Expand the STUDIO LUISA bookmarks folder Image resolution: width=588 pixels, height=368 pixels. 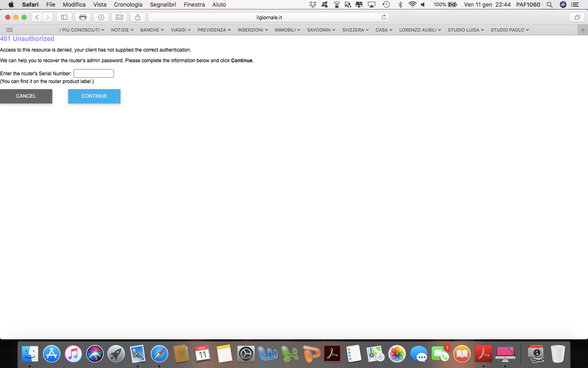(x=466, y=30)
